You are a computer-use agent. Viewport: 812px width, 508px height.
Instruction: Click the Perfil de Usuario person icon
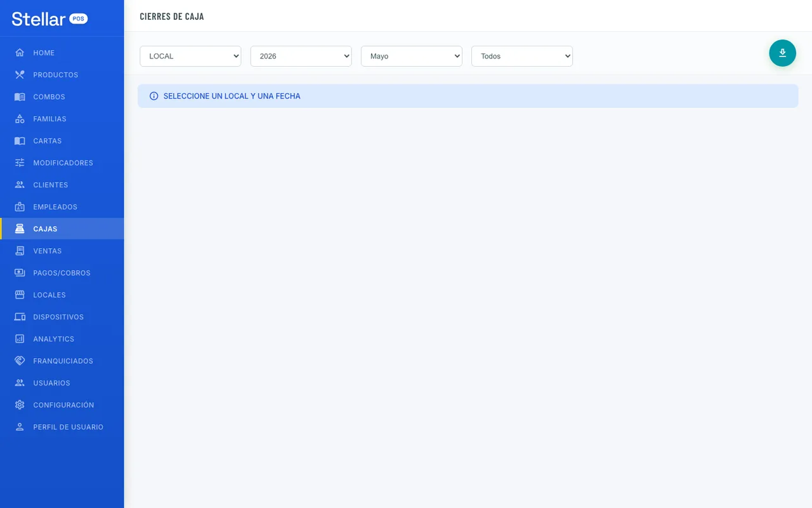point(20,427)
